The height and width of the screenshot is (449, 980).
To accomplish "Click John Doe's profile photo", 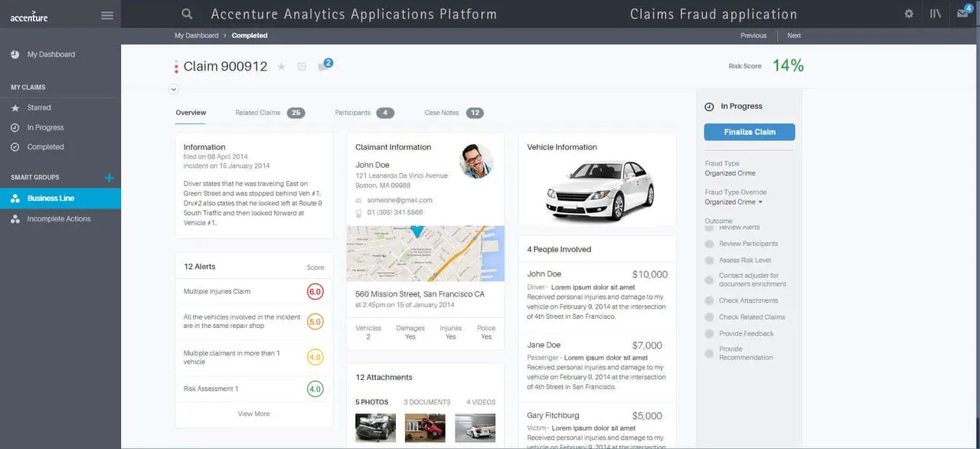I will [x=476, y=161].
